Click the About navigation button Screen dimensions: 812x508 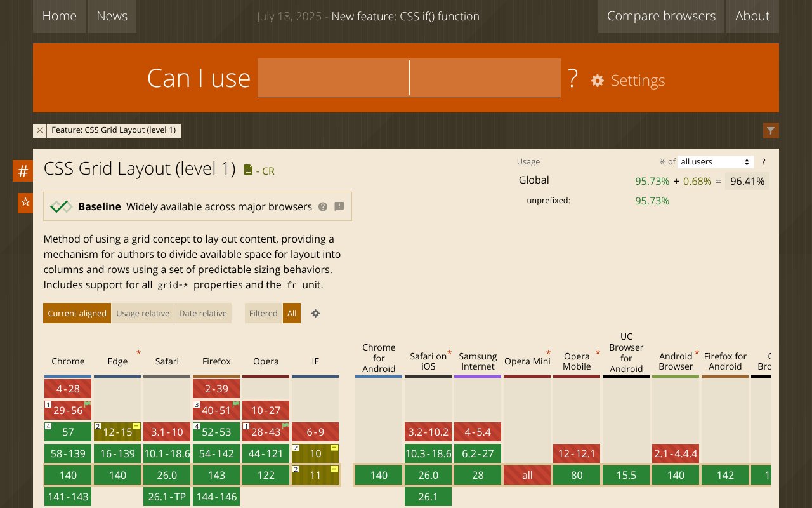752,17
